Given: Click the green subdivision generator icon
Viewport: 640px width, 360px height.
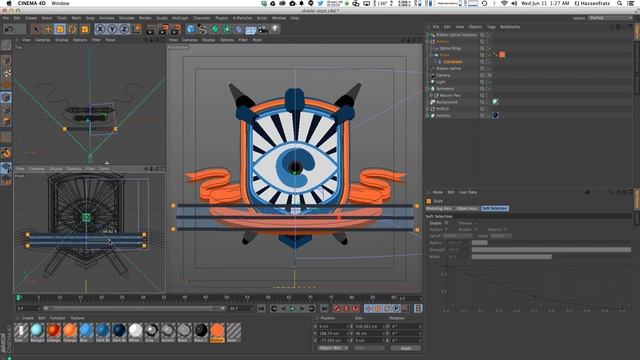Looking at the screenshot, I should (215, 29).
